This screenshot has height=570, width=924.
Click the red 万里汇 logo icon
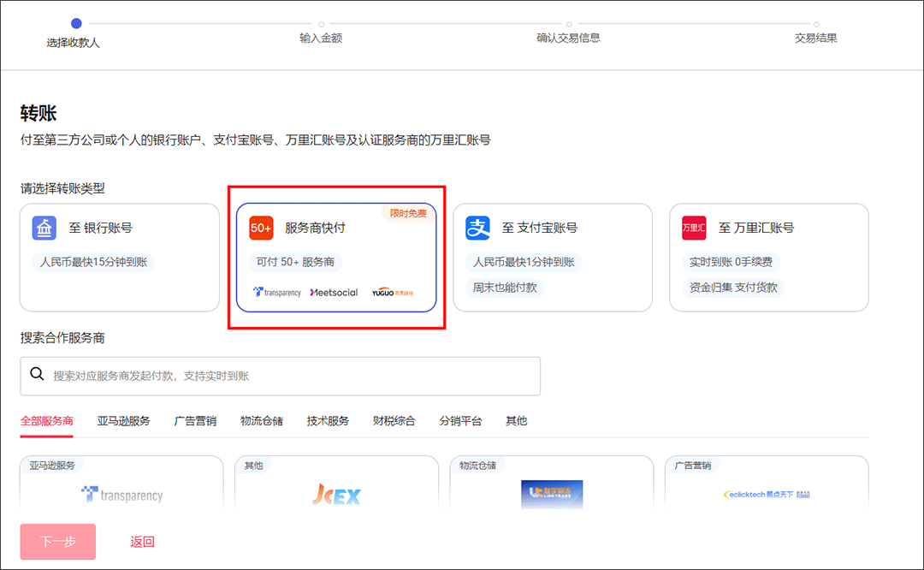(x=694, y=229)
